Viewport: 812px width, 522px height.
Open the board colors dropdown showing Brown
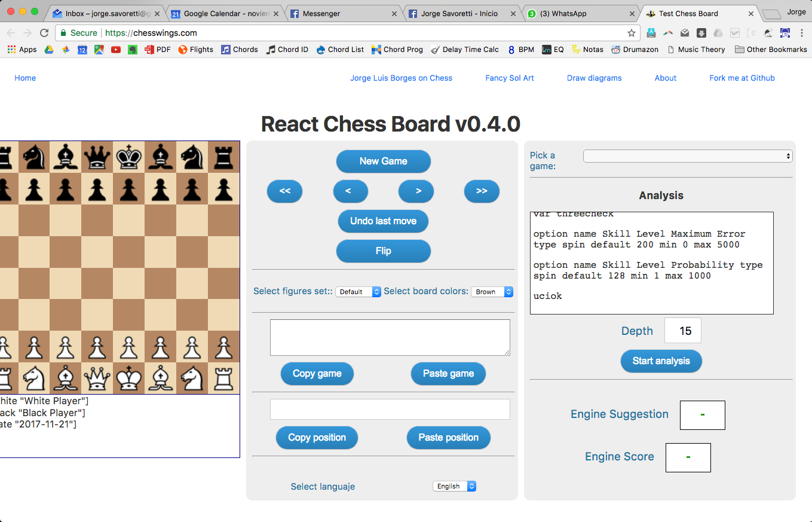(492, 292)
